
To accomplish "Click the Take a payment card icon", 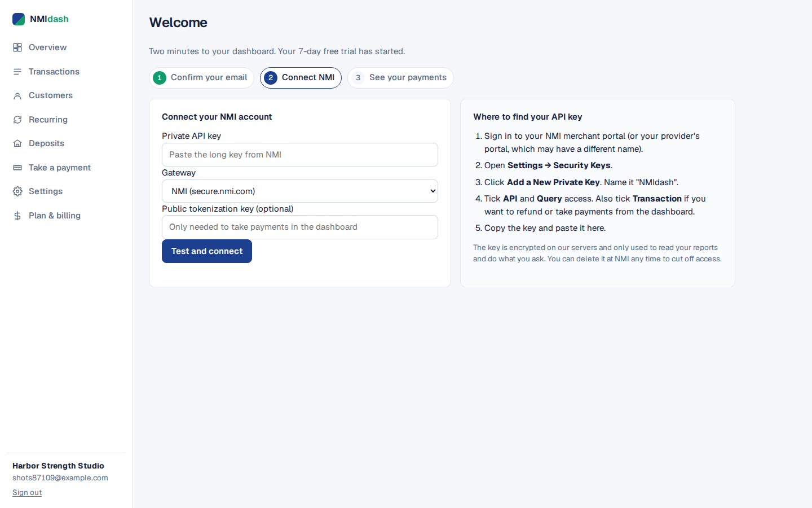I will 17,168.
